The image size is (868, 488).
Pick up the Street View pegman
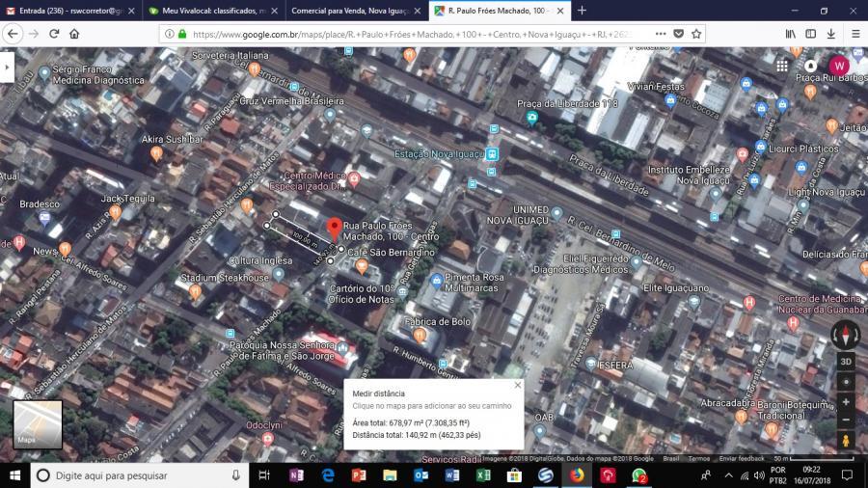point(846,441)
